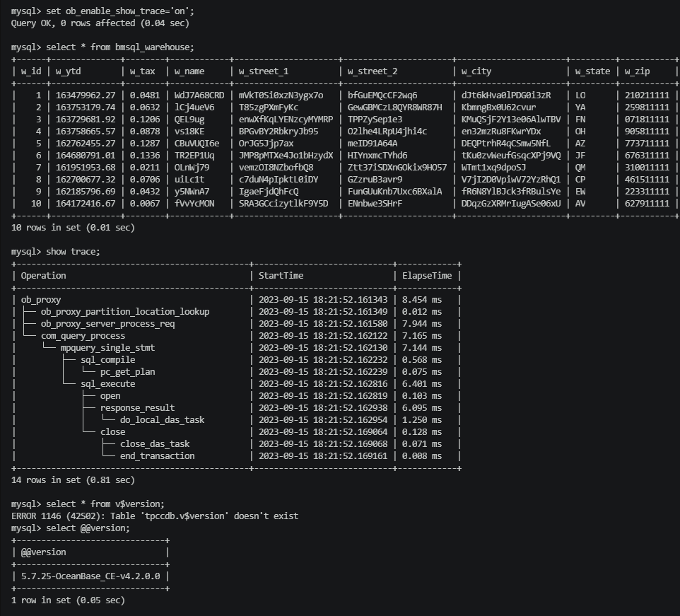This screenshot has width=680, height=616.
Task: Select the mpquery_single_stmt tree entry
Action: pyautogui.click(x=107, y=348)
